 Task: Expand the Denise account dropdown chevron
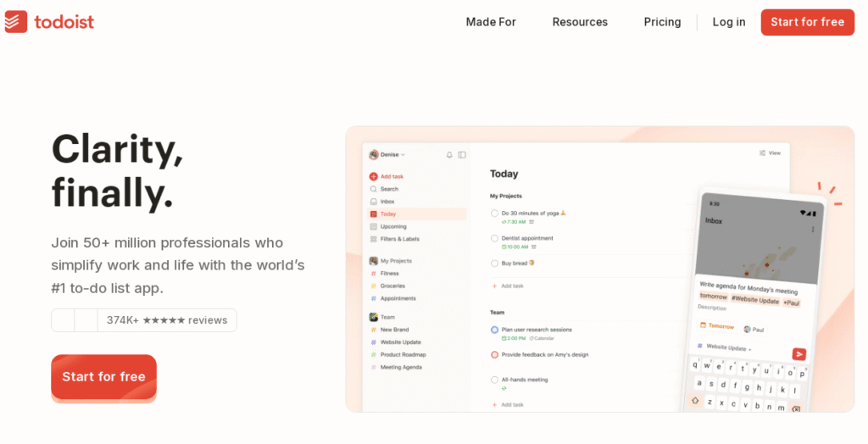pos(403,155)
